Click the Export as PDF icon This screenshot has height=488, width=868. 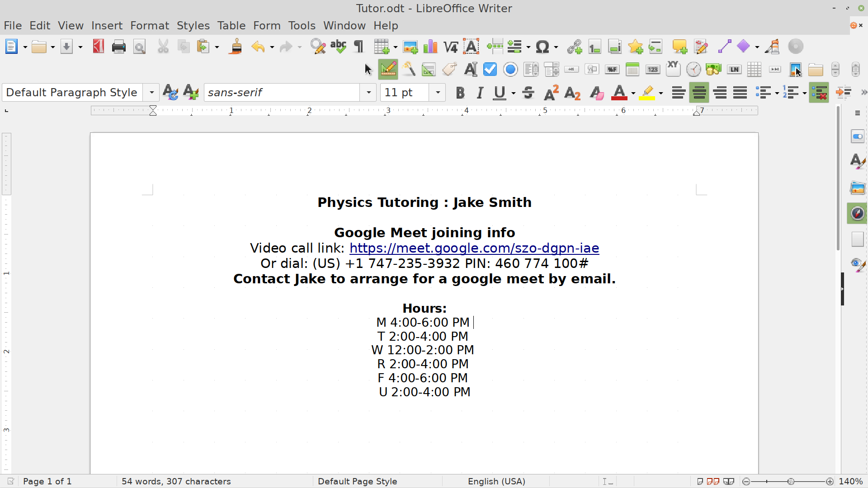point(98,47)
